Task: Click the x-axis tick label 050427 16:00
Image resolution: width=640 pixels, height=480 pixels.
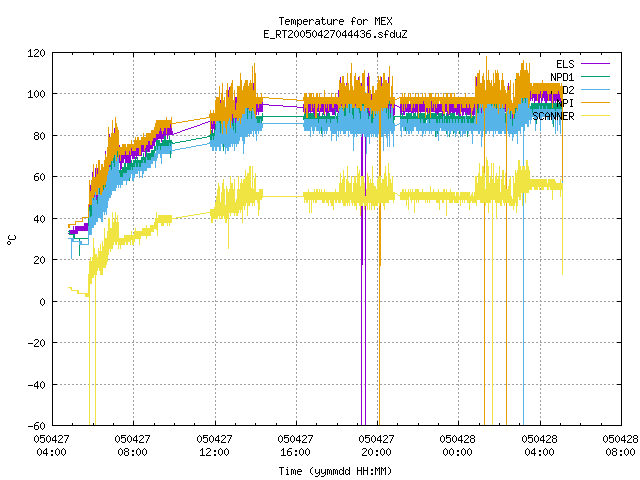Action: click(296, 446)
